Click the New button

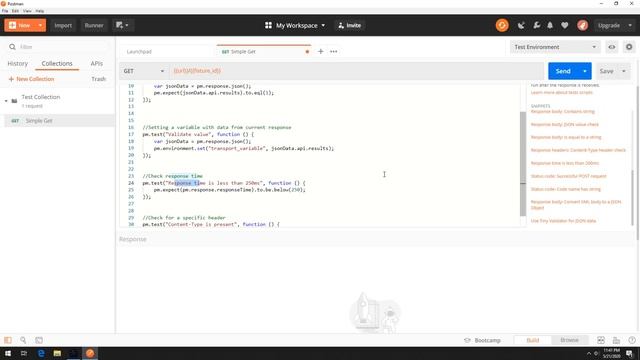click(x=20, y=25)
